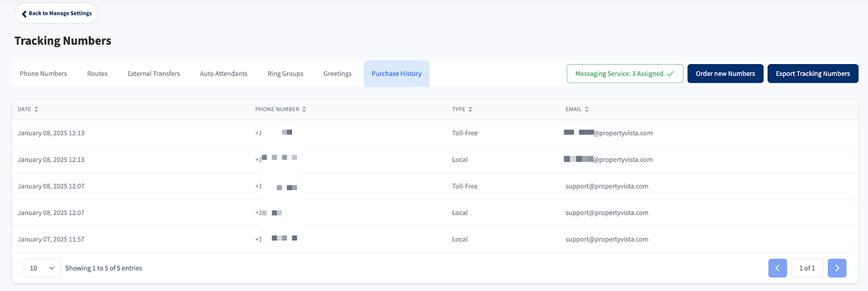Sort by Type column arrows
The image size is (868, 291).
click(x=470, y=109)
